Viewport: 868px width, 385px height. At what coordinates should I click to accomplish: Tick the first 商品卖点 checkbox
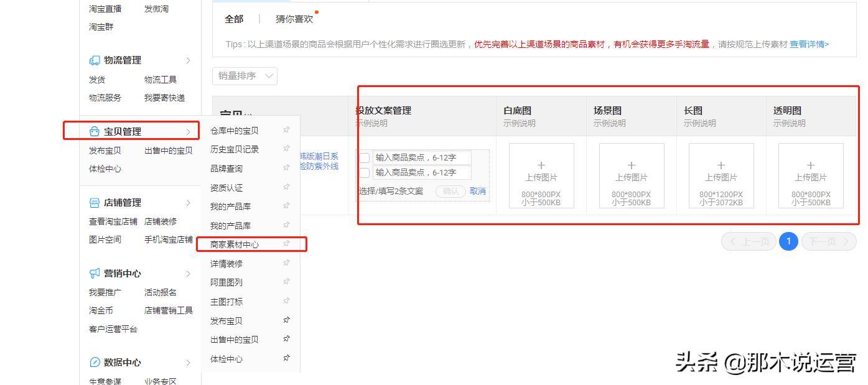tap(365, 158)
